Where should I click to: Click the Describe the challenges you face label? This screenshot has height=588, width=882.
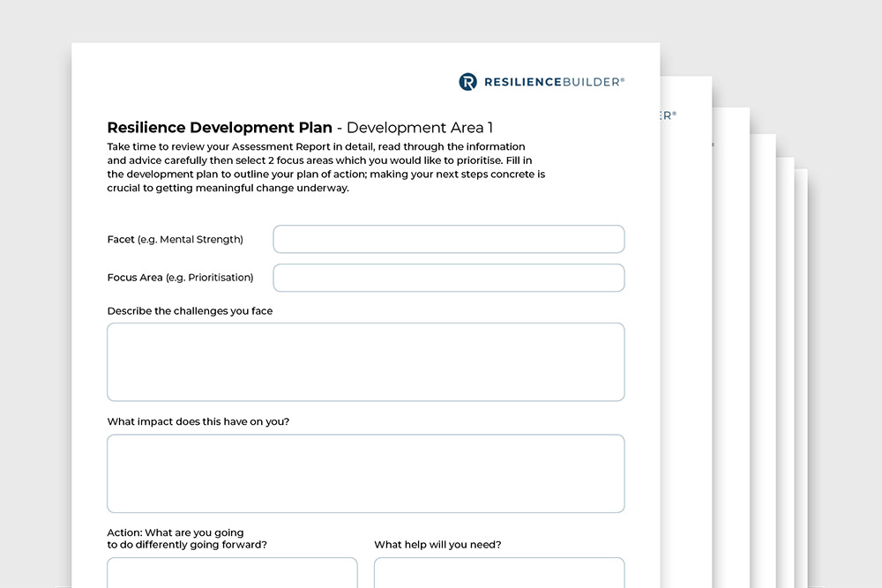(190, 311)
